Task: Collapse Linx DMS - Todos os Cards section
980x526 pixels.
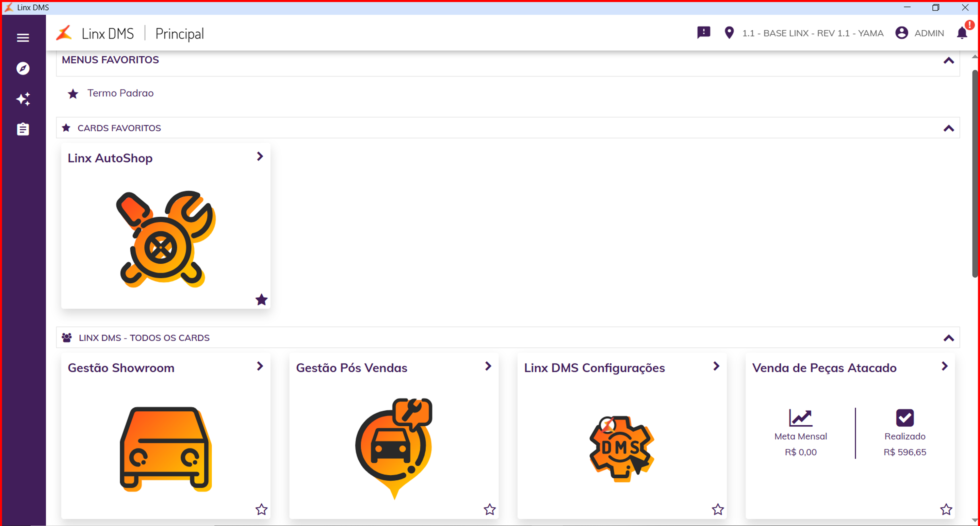Action: coord(948,338)
